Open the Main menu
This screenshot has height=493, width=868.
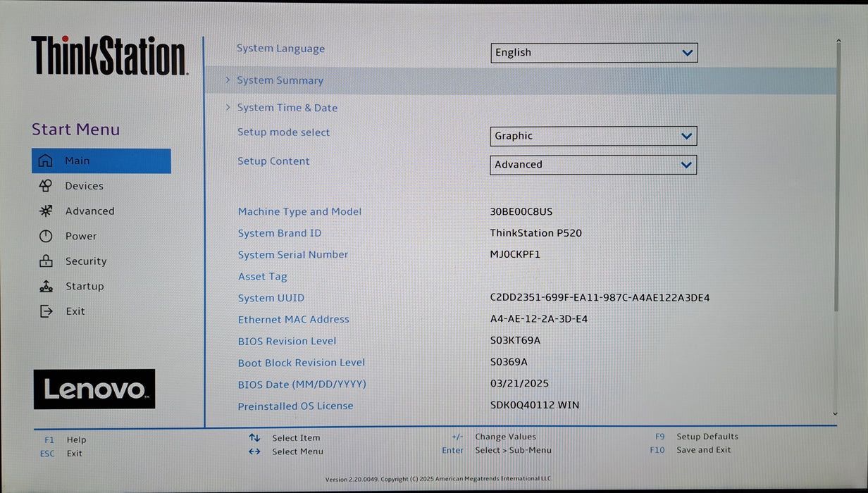click(x=101, y=161)
